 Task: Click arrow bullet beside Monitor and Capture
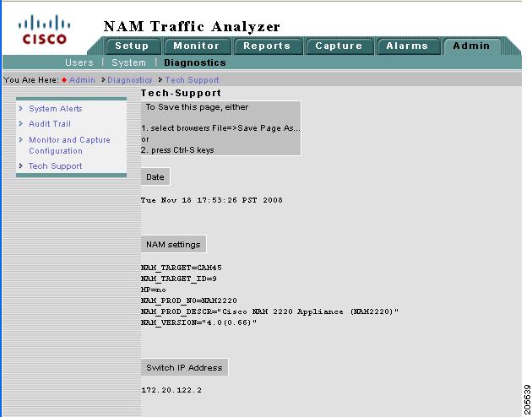tap(21, 139)
